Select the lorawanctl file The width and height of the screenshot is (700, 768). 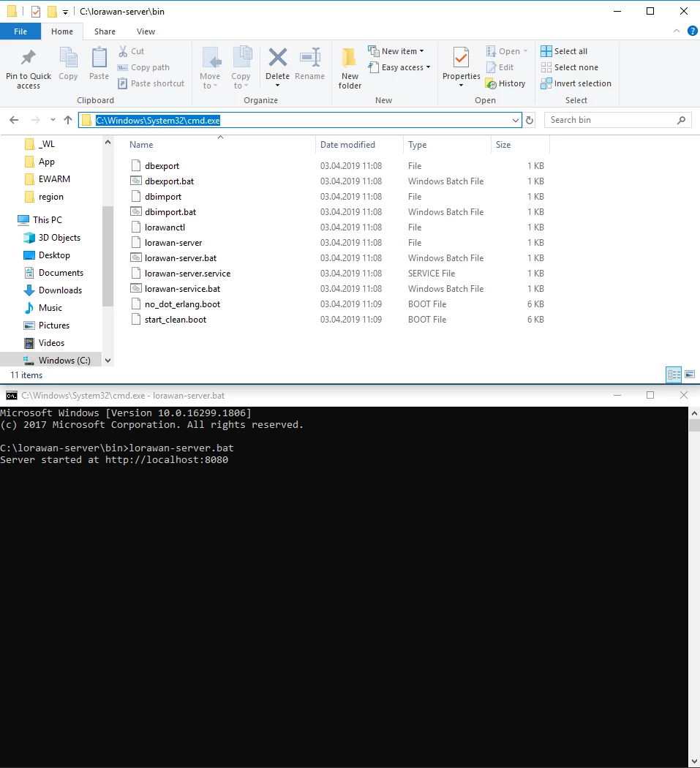(165, 227)
